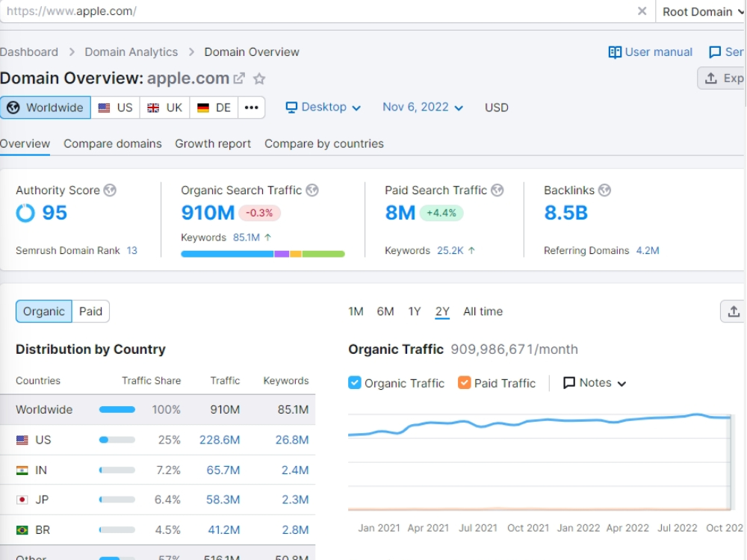Image resolution: width=747 pixels, height=560 pixels.
Task: Open the Growth report tab
Action: click(x=213, y=144)
